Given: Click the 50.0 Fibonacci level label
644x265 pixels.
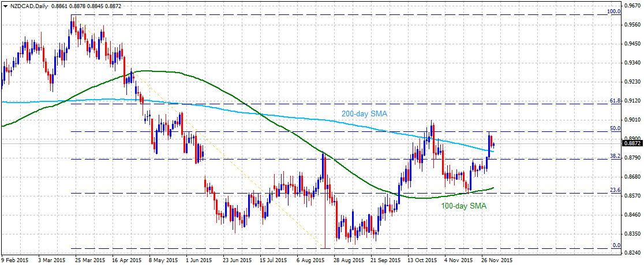Looking at the screenshot, I should click(615, 128).
